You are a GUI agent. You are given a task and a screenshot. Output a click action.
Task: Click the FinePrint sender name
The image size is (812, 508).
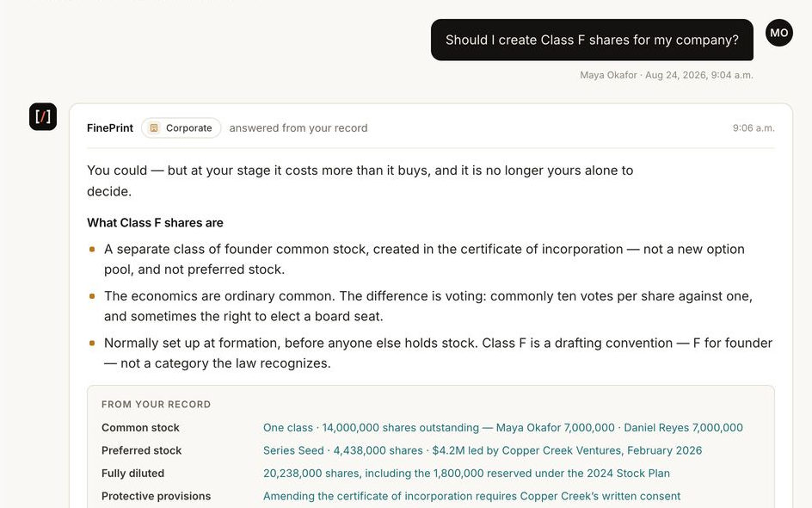(x=110, y=128)
